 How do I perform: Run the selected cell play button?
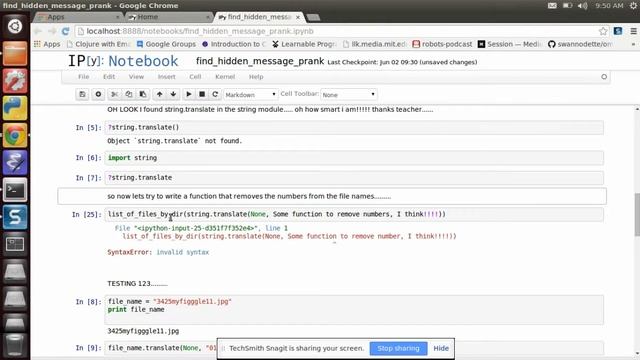click(189, 94)
